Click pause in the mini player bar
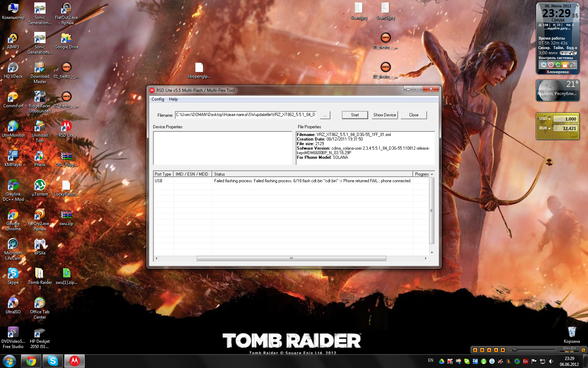Viewport: 588px width, 368px height. [x=482, y=350]
